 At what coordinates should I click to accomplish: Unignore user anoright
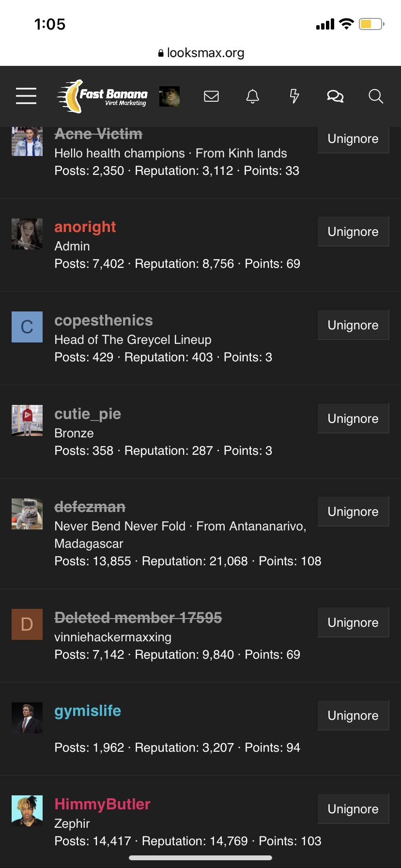click(x=353, y=232)
